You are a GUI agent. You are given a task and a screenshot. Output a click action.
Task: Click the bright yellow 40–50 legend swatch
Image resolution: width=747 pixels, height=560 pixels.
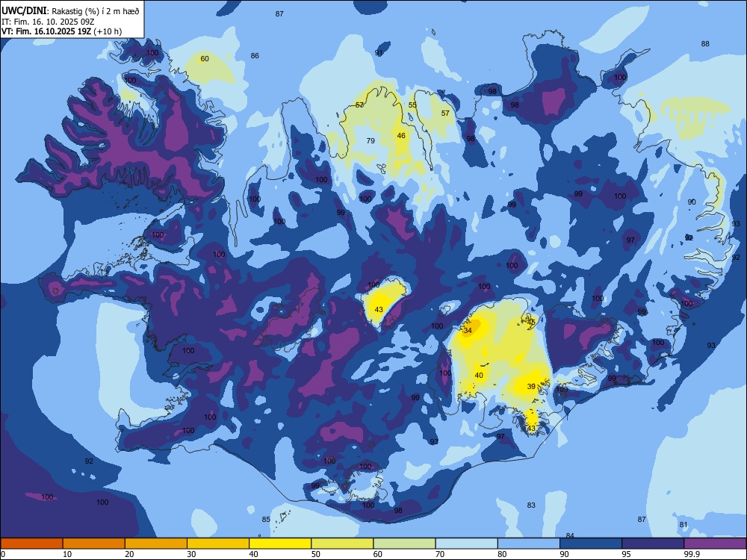coord(280,544)
